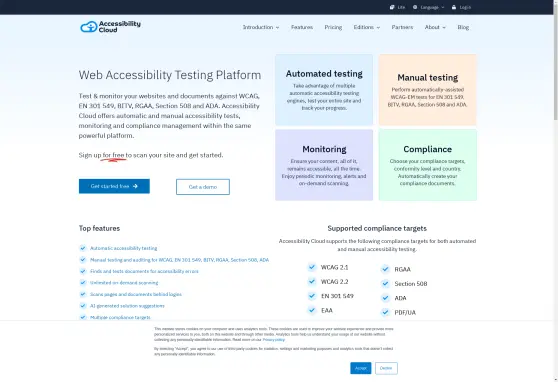The width and height of the screenshot is (558, 382).
Task: Open the Monitoring card
Action: click(x=324, y=165)
